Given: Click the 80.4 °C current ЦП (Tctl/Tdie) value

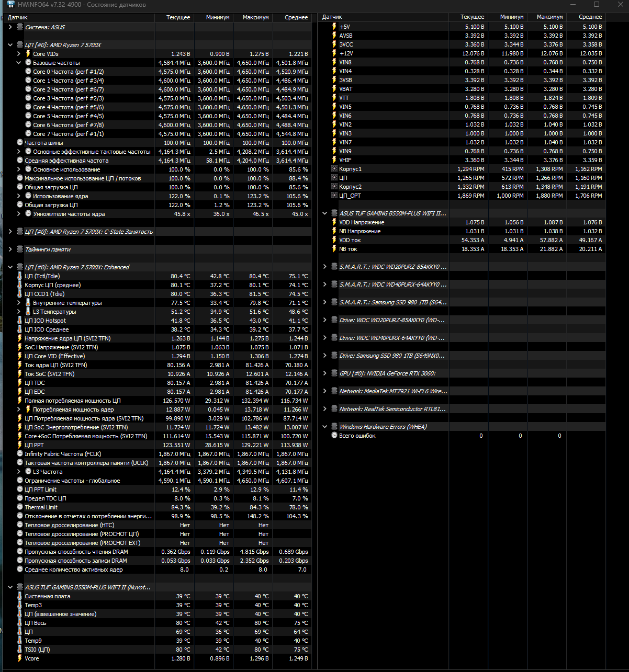Looking at the screenshot, I should coord(180,276).
